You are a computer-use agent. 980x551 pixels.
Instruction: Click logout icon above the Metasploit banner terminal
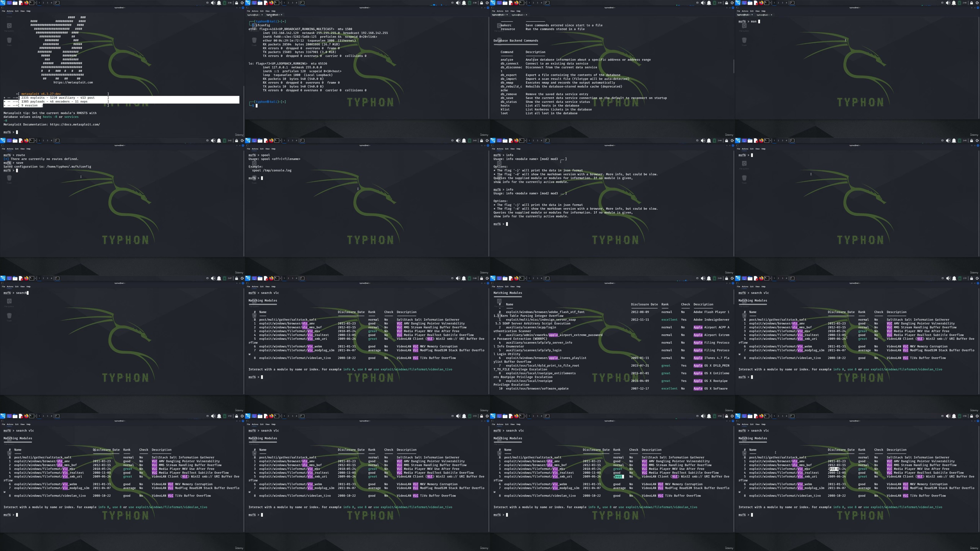(242, 3)
